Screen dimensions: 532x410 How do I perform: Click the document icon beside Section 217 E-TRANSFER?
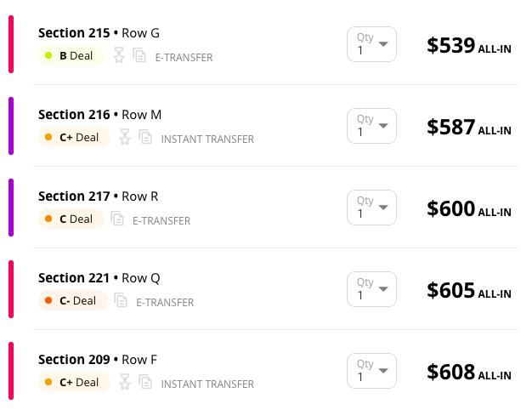pyautogui.click(x=117, y=219)
